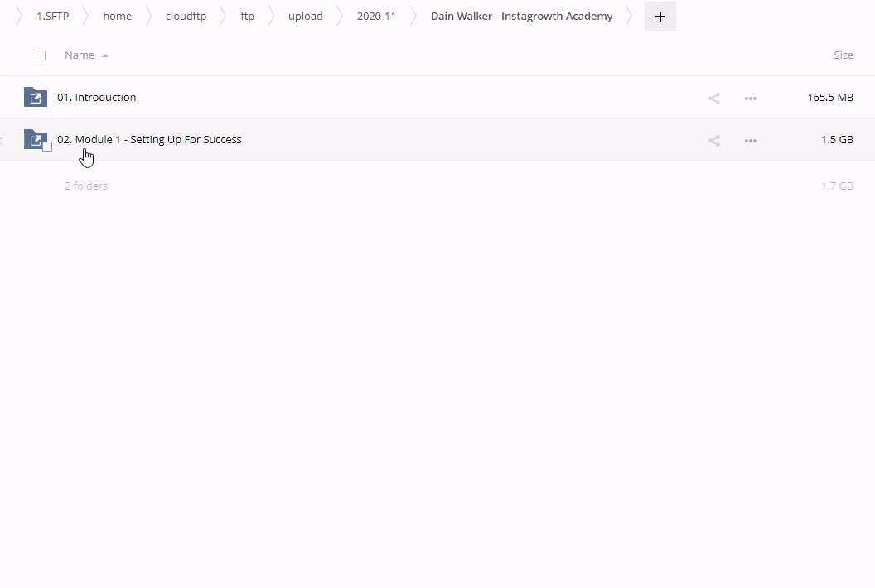Click the 01. Introduction folder icon
The image size is (875, 588).
(35, 97)
